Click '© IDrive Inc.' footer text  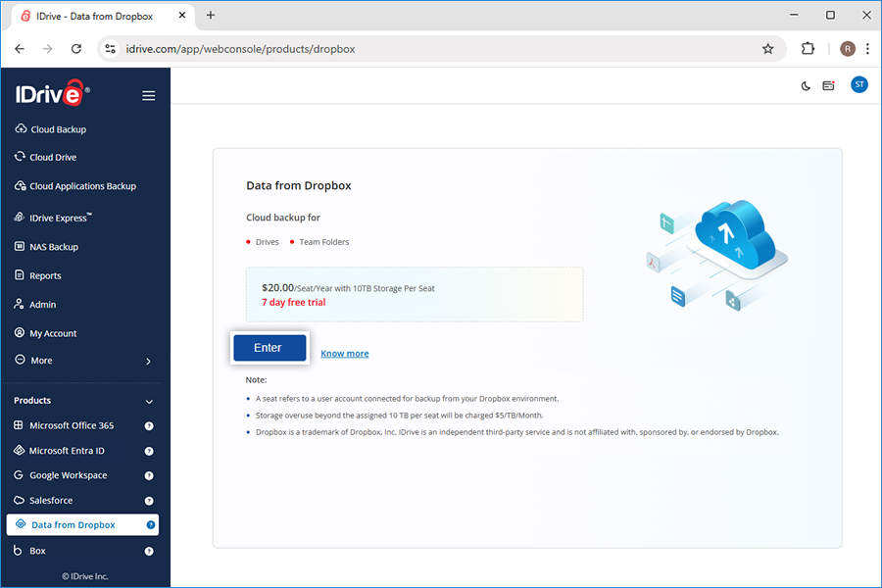tap(85, 576)
